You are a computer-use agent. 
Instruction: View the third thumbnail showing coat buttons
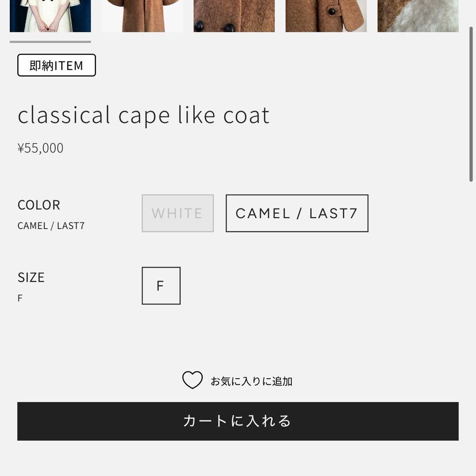click(234, 16)
